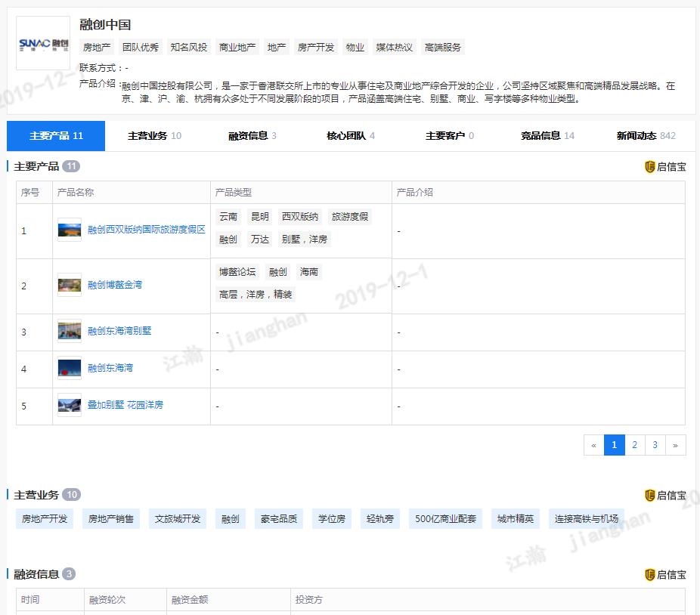Click the 轻轨旁 business tag
Screen dimensions: 700x615
pyautogui.click(x=380, y=518)
